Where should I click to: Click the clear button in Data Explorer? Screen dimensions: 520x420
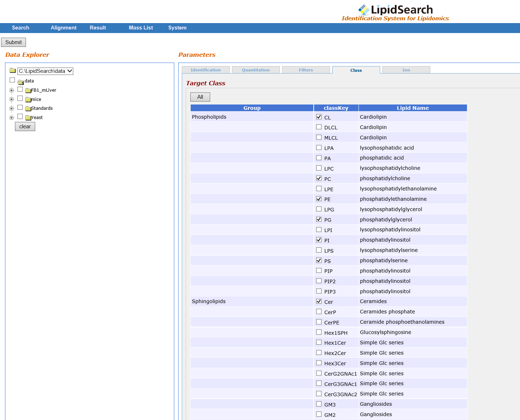pyautogui.click(x=25, y=126)
